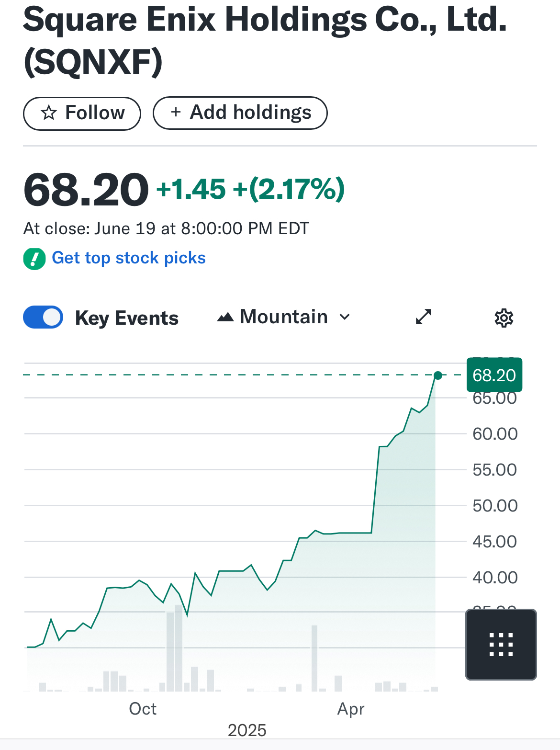Click the green exclamation badge icon
The image size is (560, 750).
34,259
